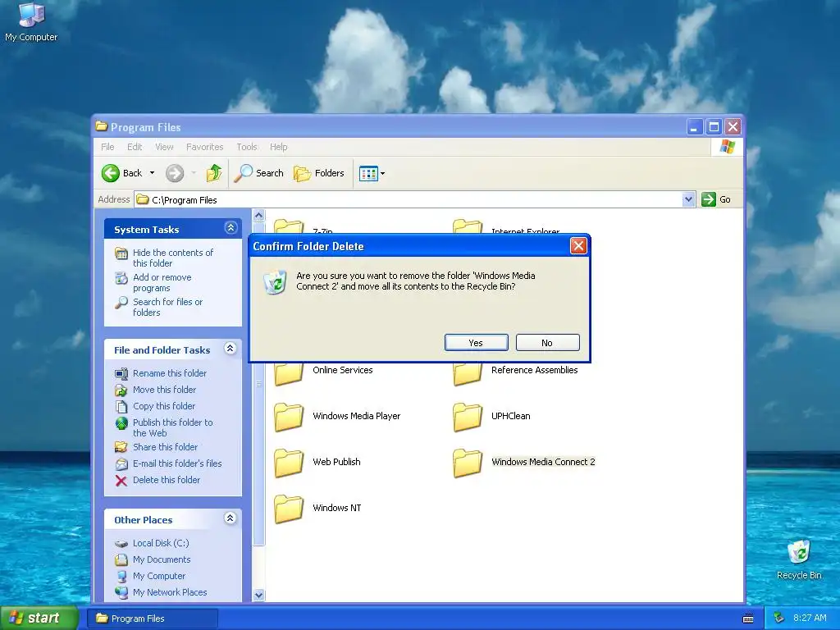Open My Network Places icon
The width and height of the screenshot is (840, 630).
(121, 592)
